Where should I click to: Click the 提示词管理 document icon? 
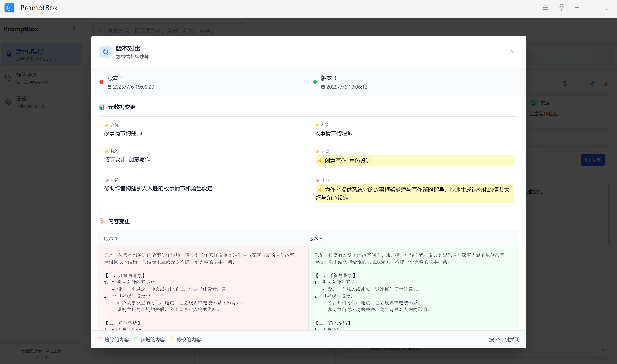[8, 54]
